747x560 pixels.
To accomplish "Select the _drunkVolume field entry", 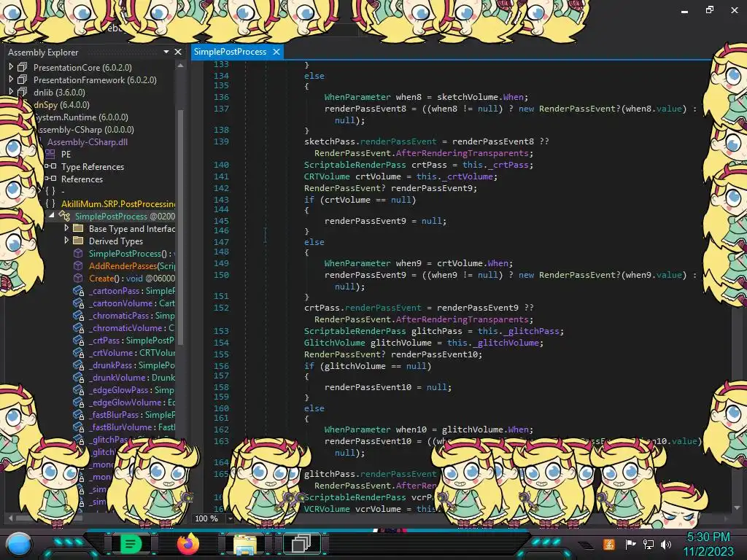I will click(x=131, y=377).
